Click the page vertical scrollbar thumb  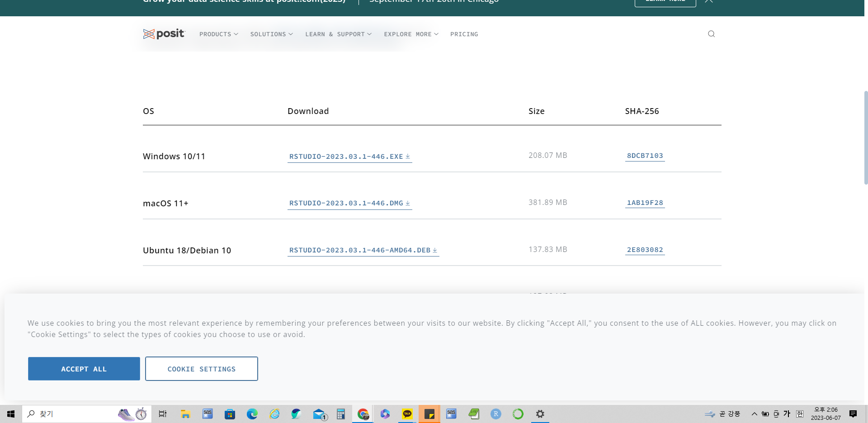coord(866,138)
